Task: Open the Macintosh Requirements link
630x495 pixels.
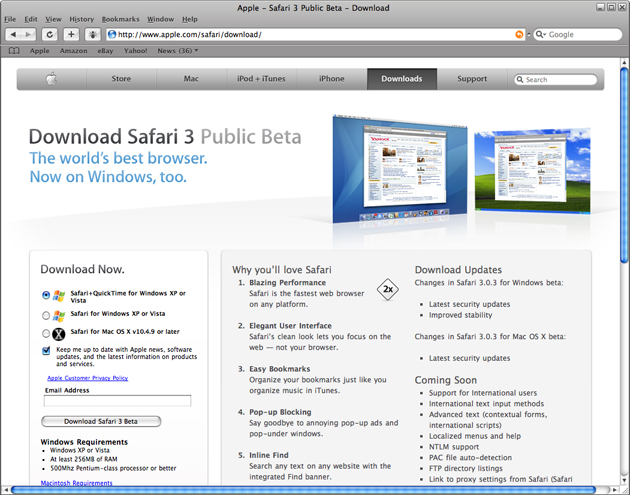Action: pos(76,483)
